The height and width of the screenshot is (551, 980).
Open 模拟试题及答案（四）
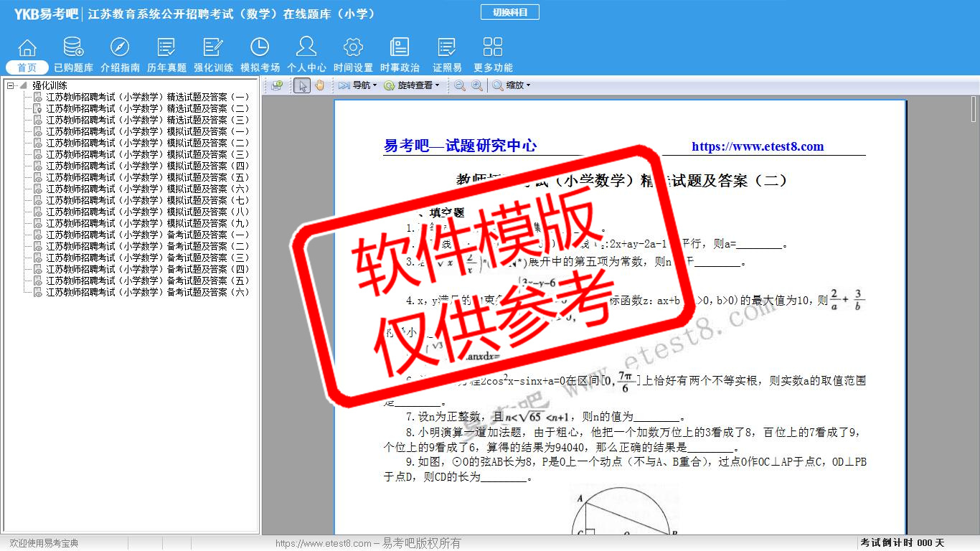(x=148, y=166)
